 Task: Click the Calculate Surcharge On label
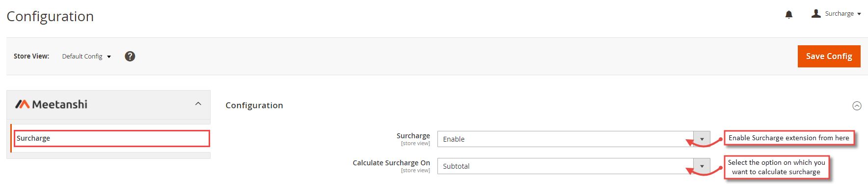click(391, 163)
